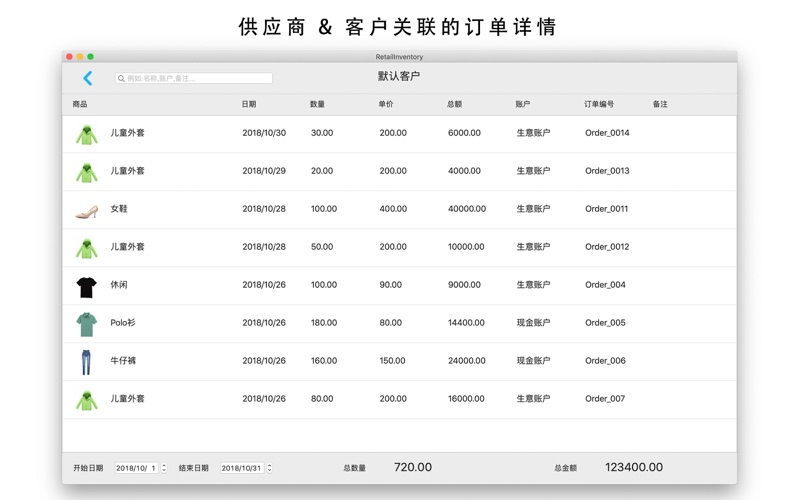Click the high heel shoe icon
The width and height of the screenshot is (800, 500).
tap(87, 210)
